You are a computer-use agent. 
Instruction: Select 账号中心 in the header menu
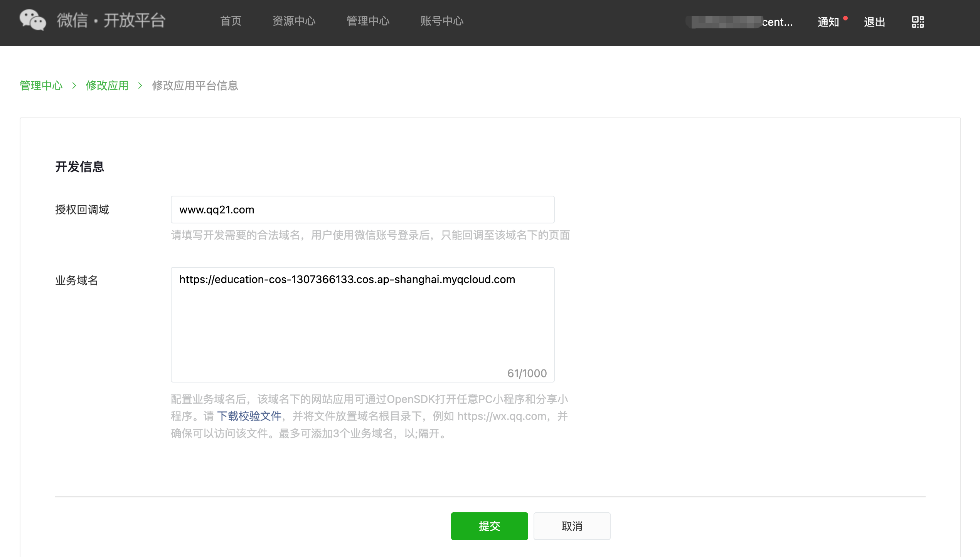click(x=442, y=21)
